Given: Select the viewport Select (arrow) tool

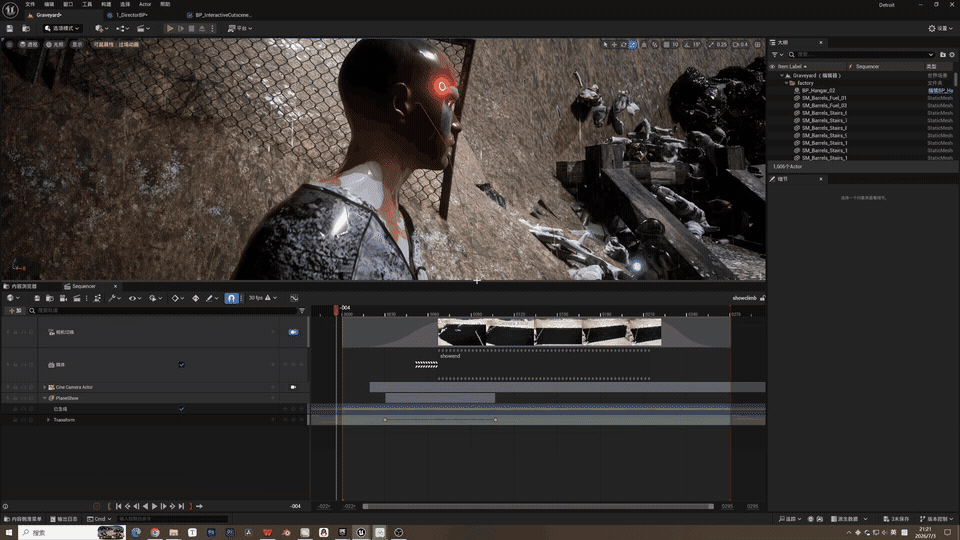Looking at the screenshot, I should click(605, 45).
